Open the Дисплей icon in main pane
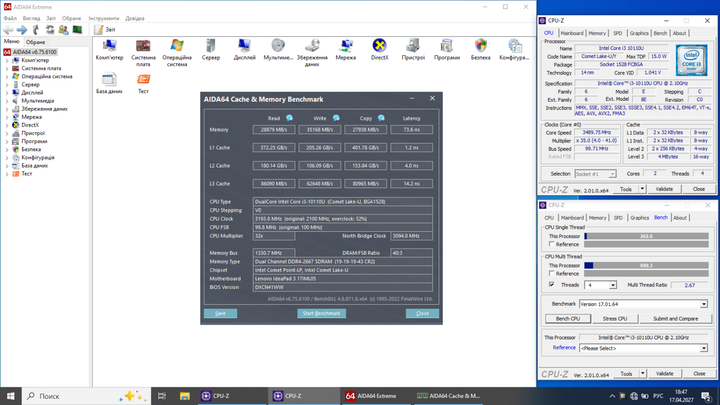Screen dimensions: 720x405 tap(244, 49)
